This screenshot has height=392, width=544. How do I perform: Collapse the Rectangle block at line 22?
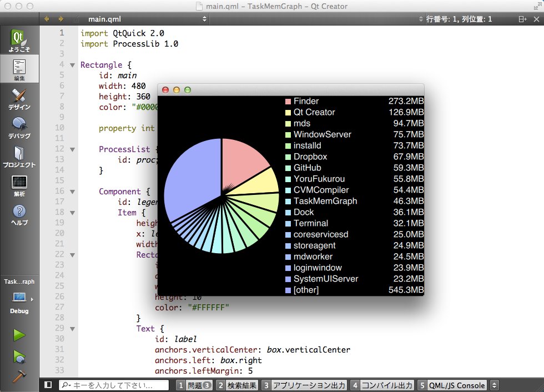72,255
